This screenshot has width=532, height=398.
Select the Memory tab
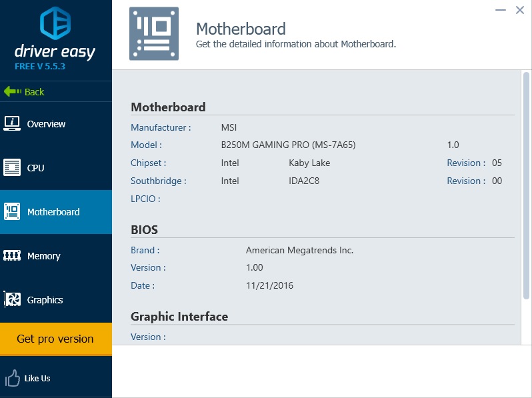[x=43, y=256]
